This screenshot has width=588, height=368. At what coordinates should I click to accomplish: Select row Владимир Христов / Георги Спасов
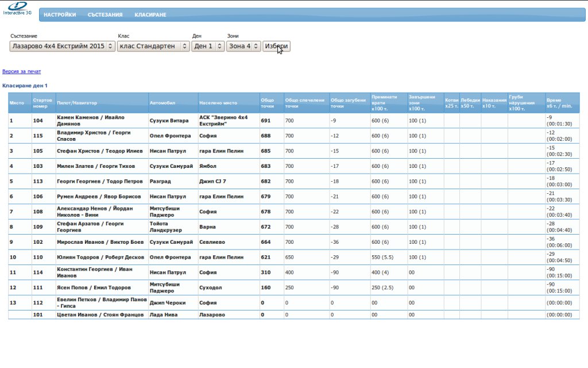tap(294, 136)
